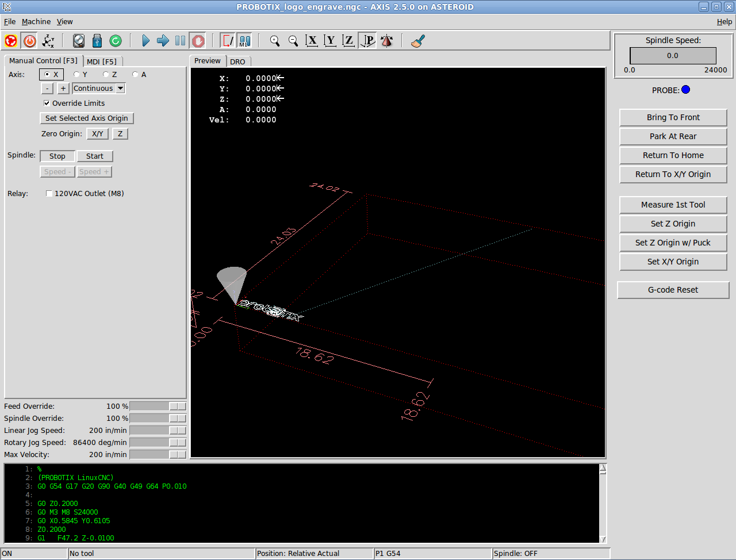Select the Y axis radio button
This screenshot has width=736, height=560.
point(77,74)
